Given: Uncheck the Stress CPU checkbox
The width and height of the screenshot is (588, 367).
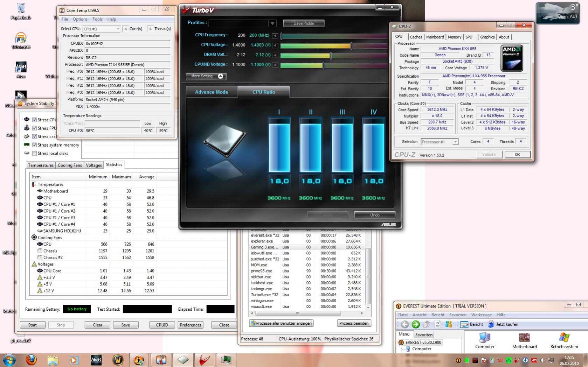Looking at the screenshot, I should tap(34, 120).
